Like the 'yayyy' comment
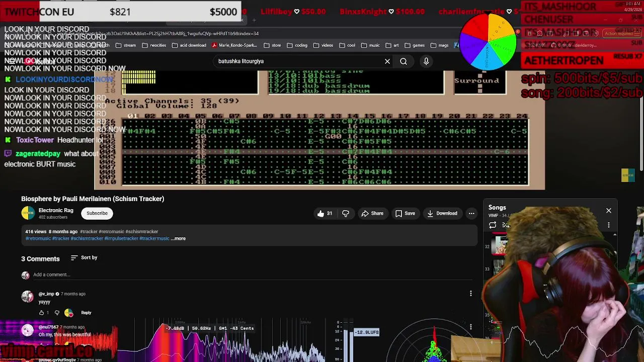The height and width of the screenshot is (362, 644). tap(42, 313)
